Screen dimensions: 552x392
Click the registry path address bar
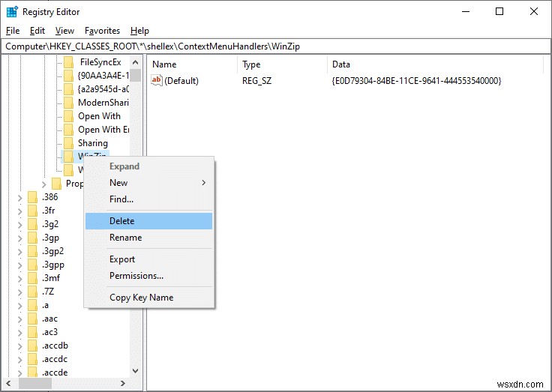tap(276, 46)
